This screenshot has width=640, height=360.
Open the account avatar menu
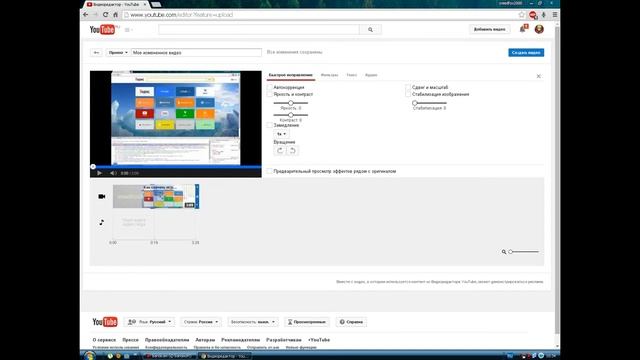coord(539,29)
